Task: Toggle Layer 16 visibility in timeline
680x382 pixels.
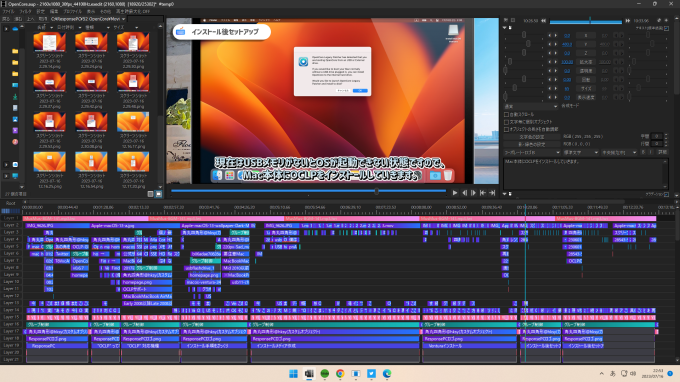Action: (11, 324)
